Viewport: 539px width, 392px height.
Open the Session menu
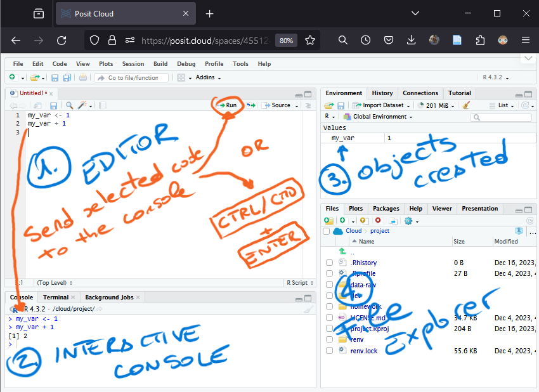click(x=133, y=64)
